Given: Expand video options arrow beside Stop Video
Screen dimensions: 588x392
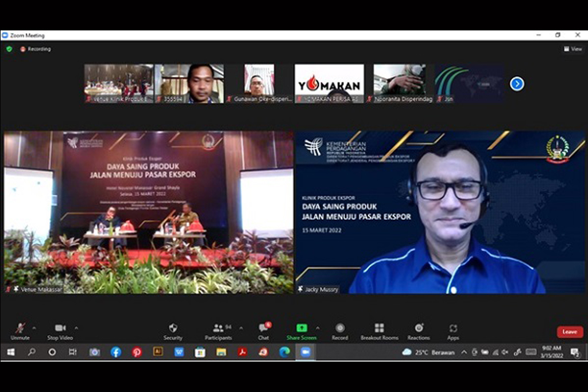Looking at the screenshot, I should click(x=76, y=328).
